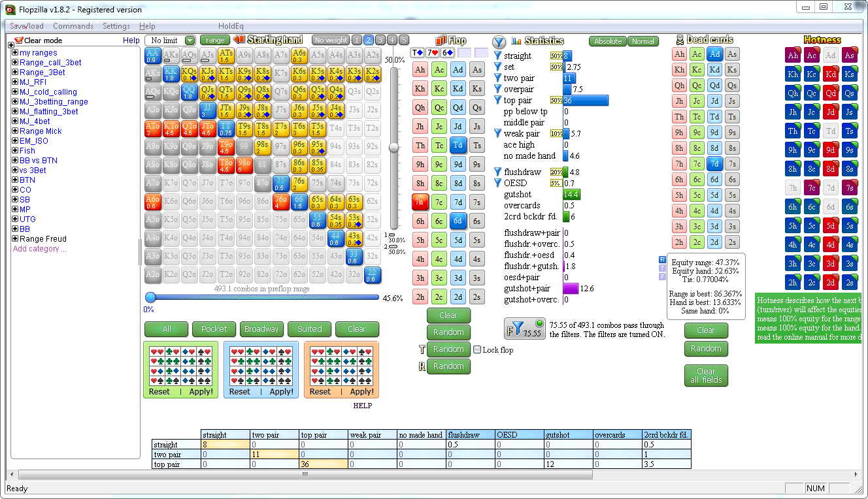This screenshot has height=499, width=868.
Task: Toggle the OESD filter funnel
Action: [x=498, y=183]
